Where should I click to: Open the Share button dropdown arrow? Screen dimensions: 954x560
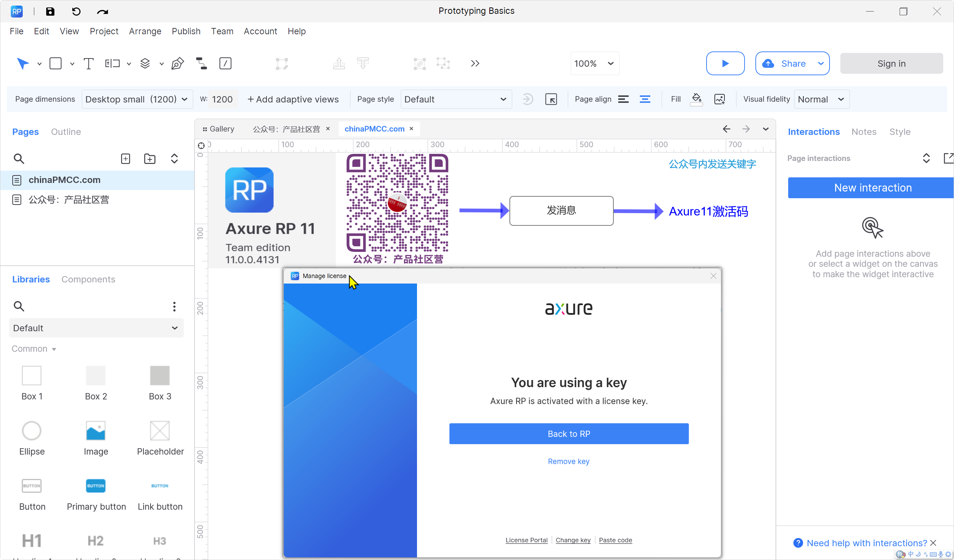point(820,64)
